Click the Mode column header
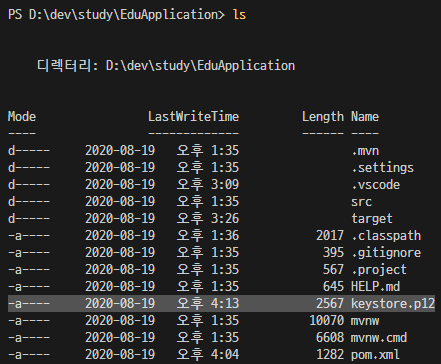The height and width of the screenshot is (364, 441). pyautogui.click(x=22, y=117)
